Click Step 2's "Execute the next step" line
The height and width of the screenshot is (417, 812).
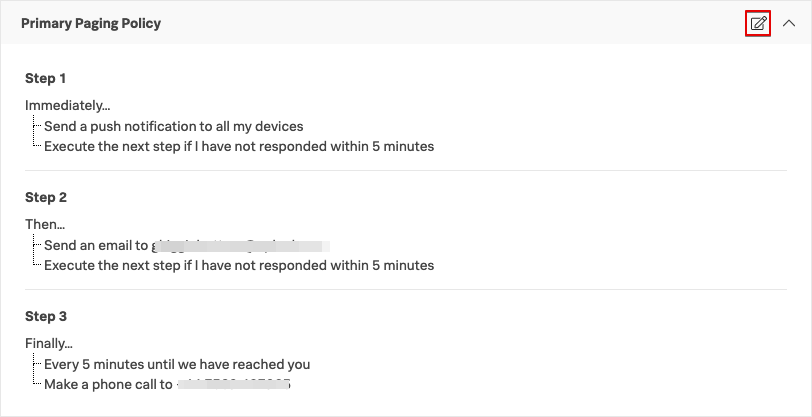(239, 265)
